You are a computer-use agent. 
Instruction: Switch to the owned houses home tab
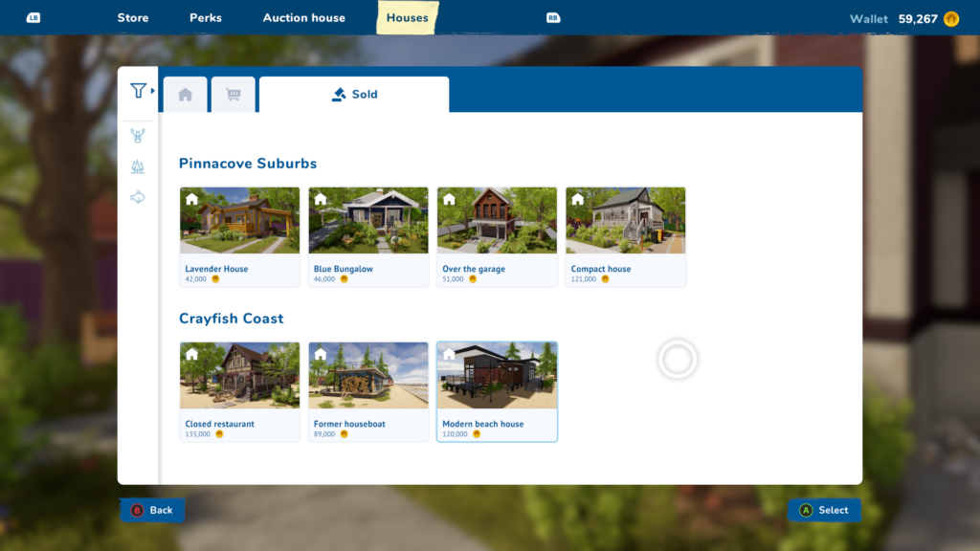tap(185, 95)
